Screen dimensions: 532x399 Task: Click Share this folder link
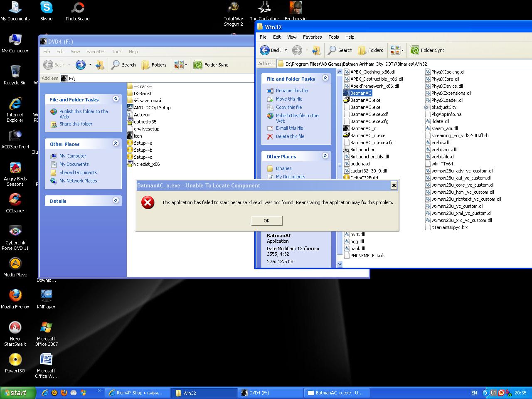(x=76, y=124)
